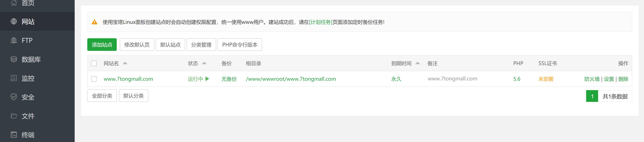Click the 文件 folder icon
644x142 pixels.
coord(14,116)
